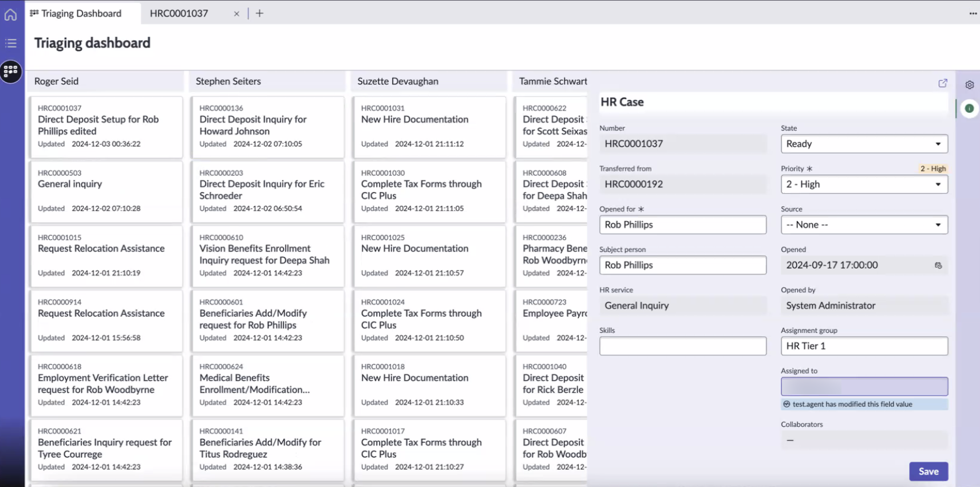This screenshot has height=487, width=980.
Task: Expand the State dropdown
Action: tap(864, 144)
